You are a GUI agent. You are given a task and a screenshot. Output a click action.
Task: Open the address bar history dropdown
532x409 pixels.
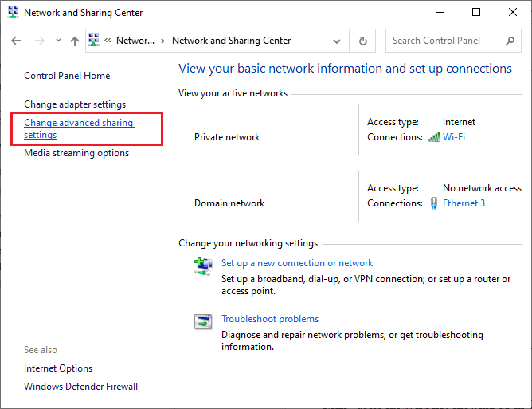[337, 41]
